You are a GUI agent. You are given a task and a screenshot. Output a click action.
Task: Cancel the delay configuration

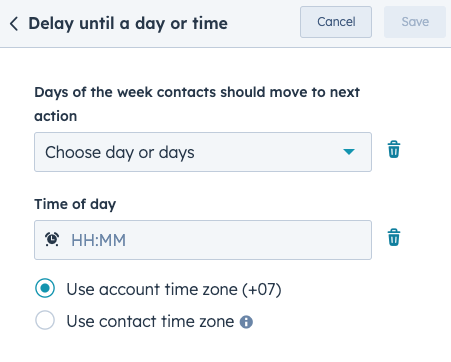336,22
